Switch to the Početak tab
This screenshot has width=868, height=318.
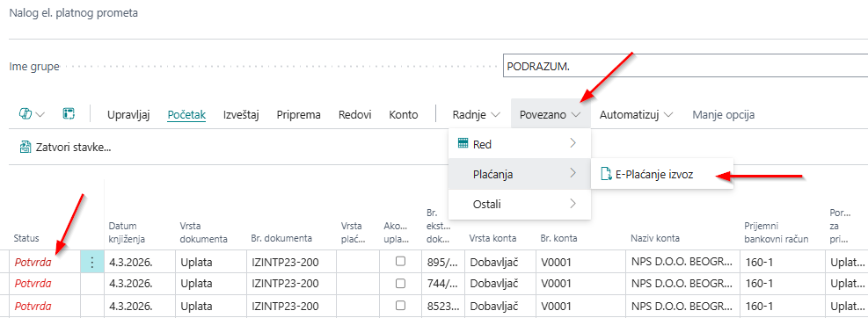click(x=186, y=114)
